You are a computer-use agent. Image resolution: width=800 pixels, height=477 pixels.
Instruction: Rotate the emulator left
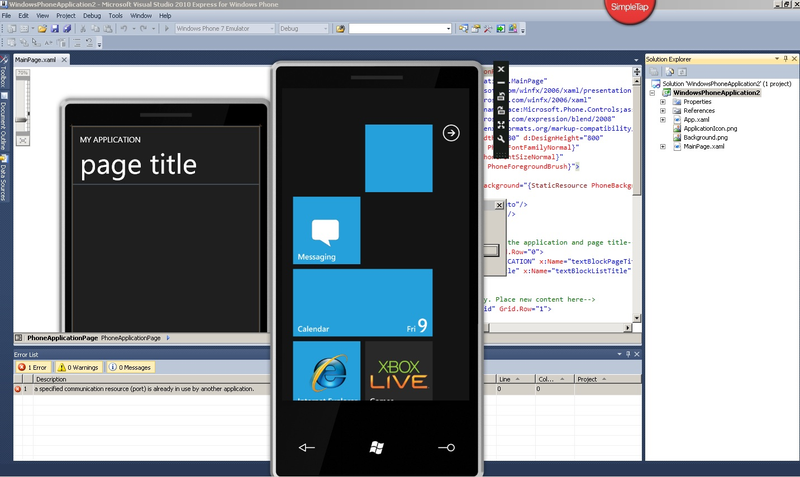pyautogui.click(x=501, y=96)
